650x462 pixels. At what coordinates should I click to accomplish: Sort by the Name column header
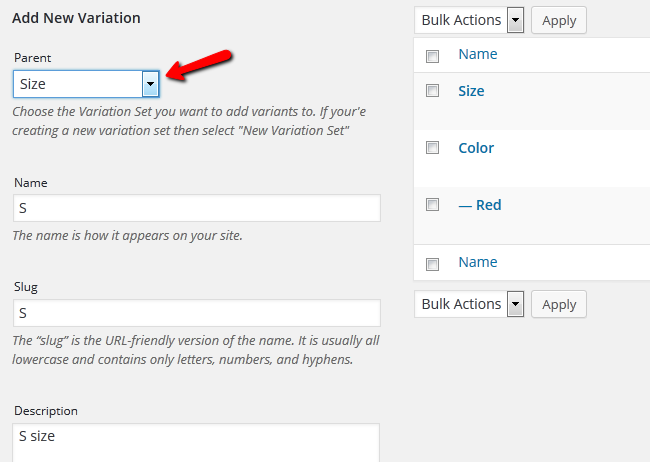tap(477, 55)
